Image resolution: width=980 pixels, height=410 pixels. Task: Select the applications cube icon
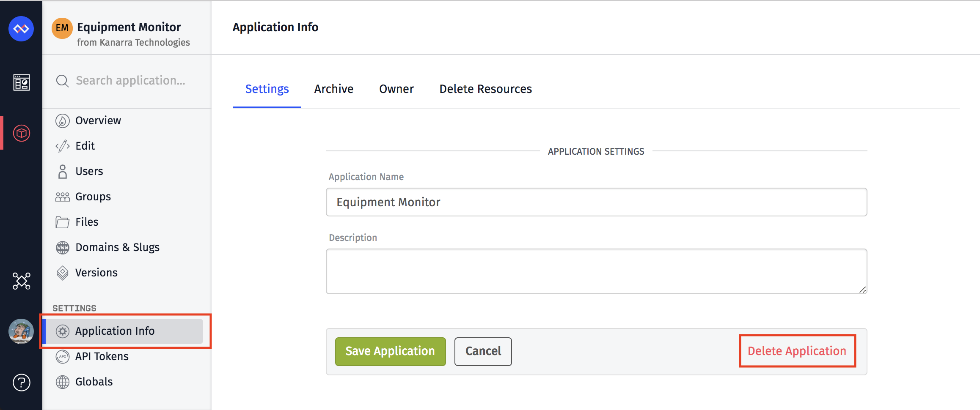tap(21, 133)
